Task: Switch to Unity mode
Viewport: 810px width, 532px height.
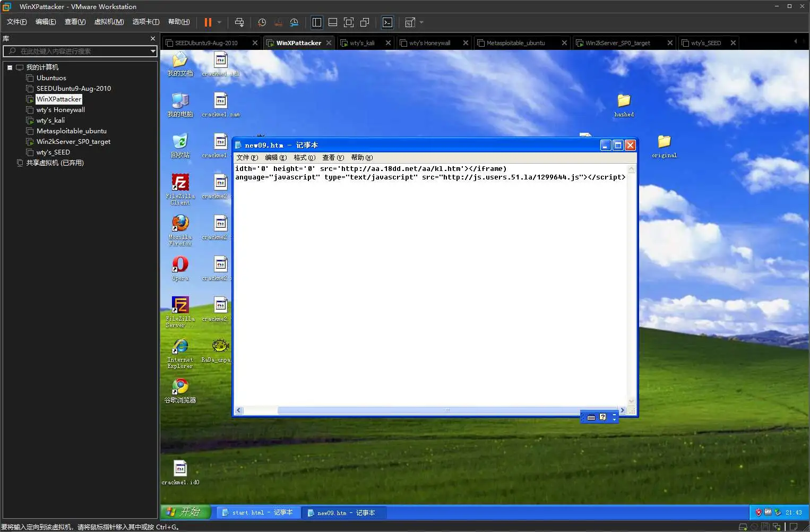Action: 365,22
